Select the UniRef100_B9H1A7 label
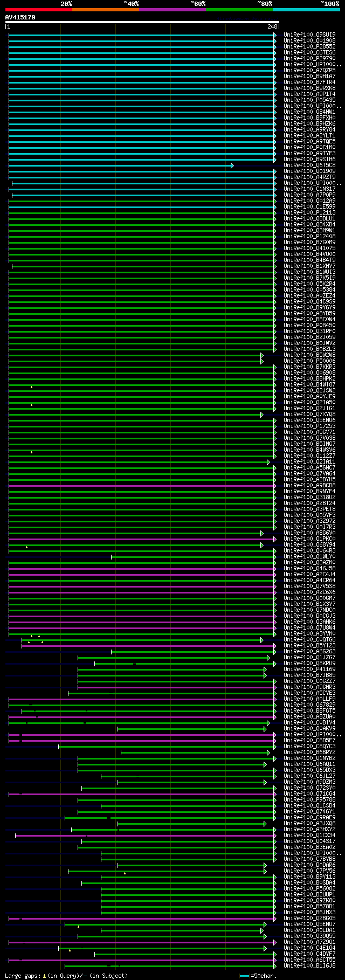This screenshot has width=345, height=980. tap(309, 77)
